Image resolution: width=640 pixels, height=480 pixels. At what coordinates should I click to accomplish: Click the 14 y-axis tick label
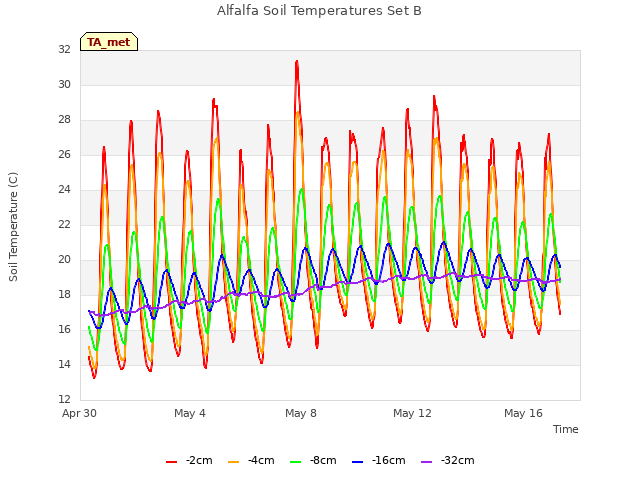pos(64,365)
